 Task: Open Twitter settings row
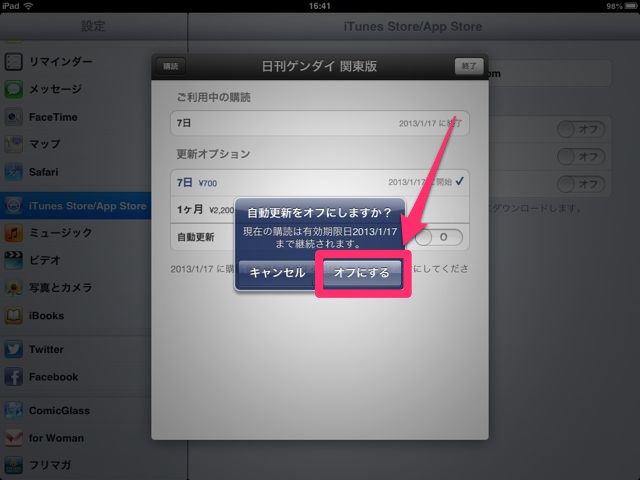pos(76,349)
